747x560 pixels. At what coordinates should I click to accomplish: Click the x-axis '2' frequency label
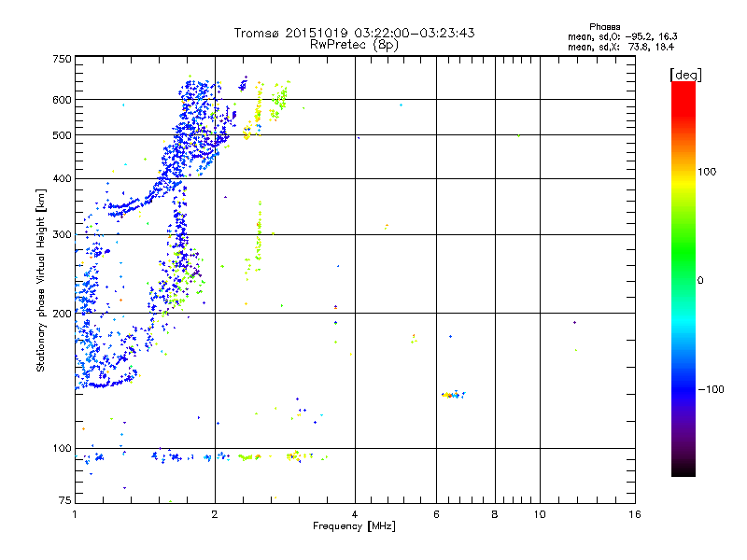coord(215,514)
